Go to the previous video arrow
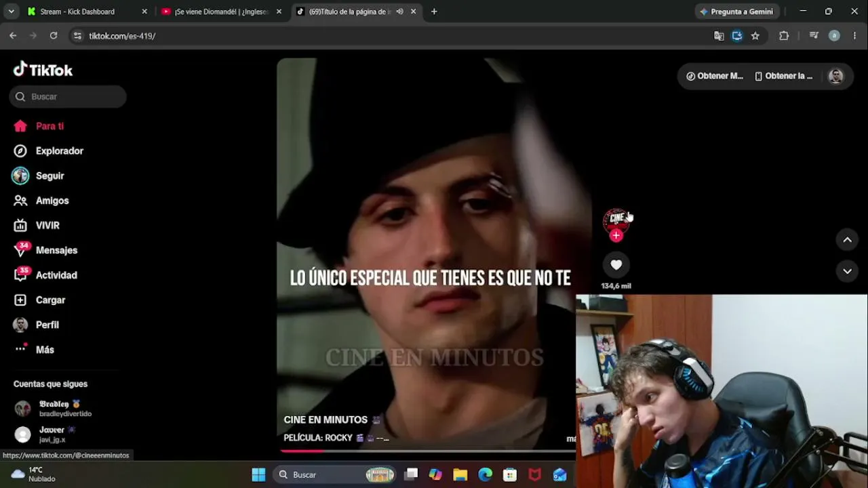 click(x=847, y=240)
